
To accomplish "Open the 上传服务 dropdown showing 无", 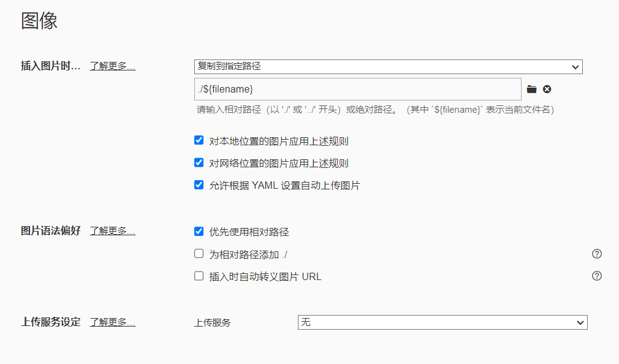I will pyautogui.click(x=442, y=322).
